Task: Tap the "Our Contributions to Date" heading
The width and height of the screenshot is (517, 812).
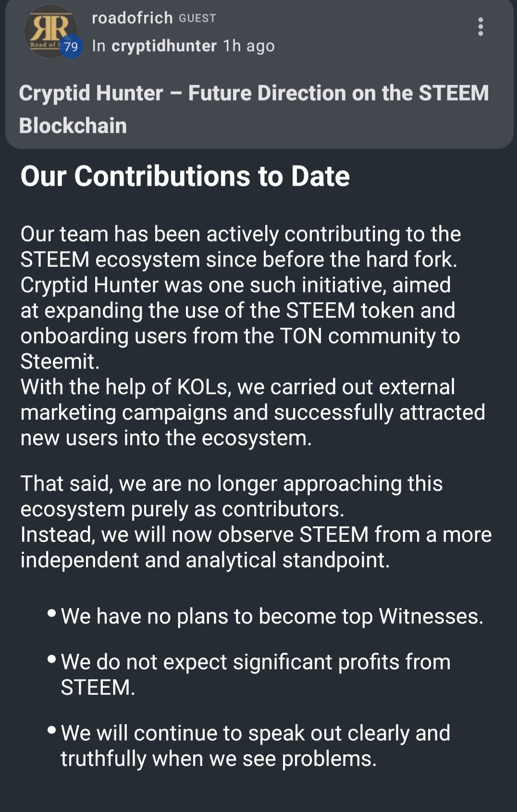Action: (185, 176)
